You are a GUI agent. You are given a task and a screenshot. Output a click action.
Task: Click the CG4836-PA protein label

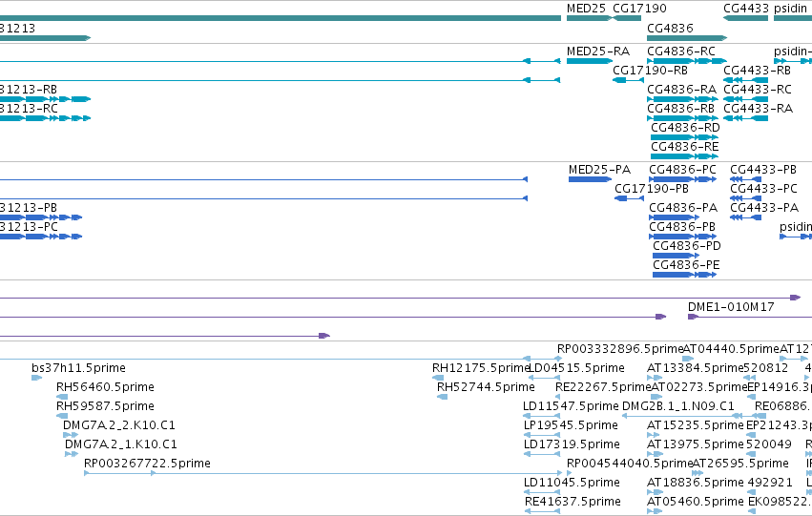[683, 208]
